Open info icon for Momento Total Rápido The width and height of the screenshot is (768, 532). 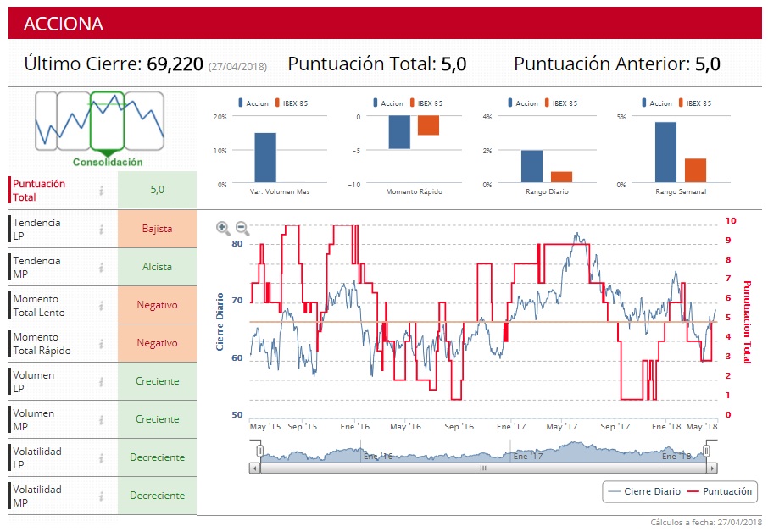(x=102, y=344)
